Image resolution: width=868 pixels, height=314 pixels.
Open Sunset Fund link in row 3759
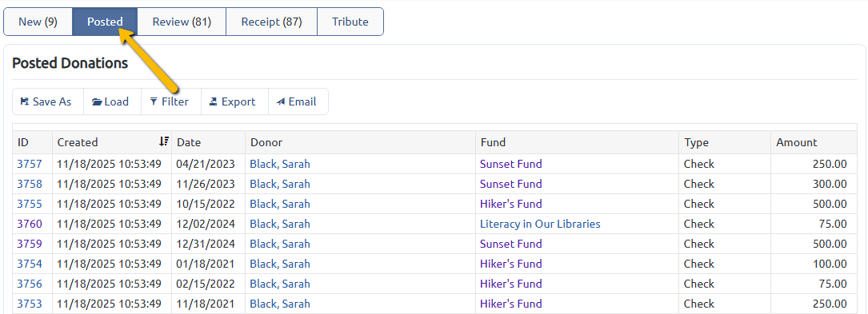coord(511,244)
